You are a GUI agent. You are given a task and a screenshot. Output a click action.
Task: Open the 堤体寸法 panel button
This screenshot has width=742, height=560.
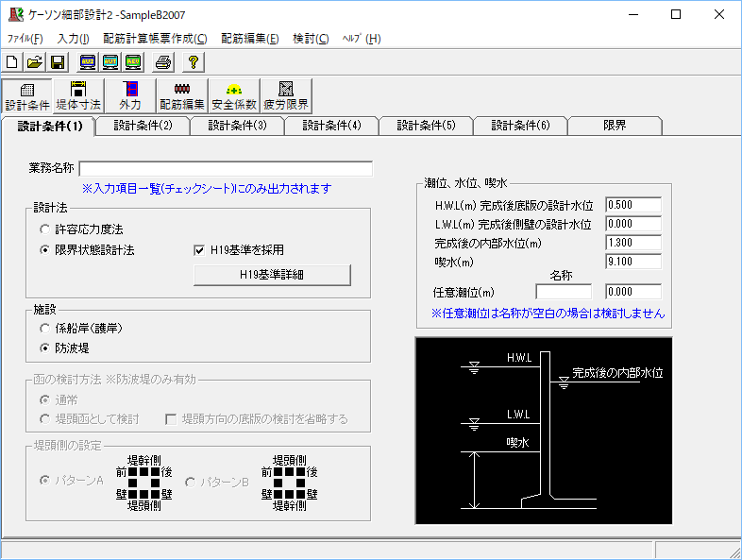point(78,96)
